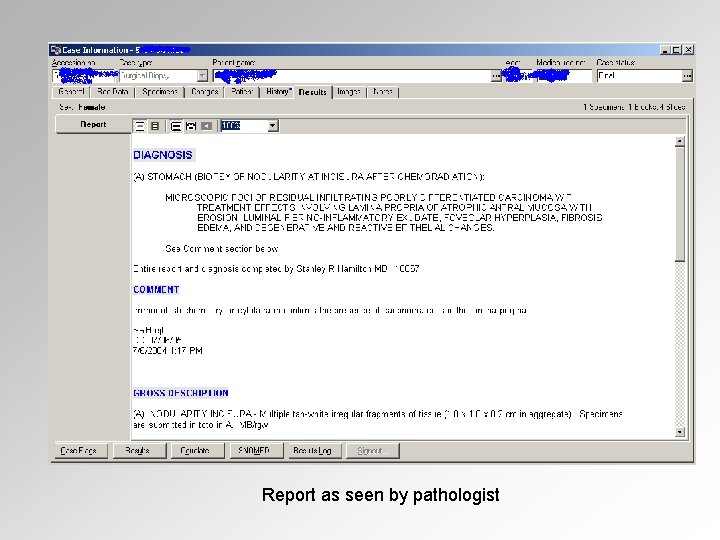Screen dimensions: 720x540
Task: Click the '(A) STOMACH' specimen line
Action: pyautogui.click(x=309, y=177)
